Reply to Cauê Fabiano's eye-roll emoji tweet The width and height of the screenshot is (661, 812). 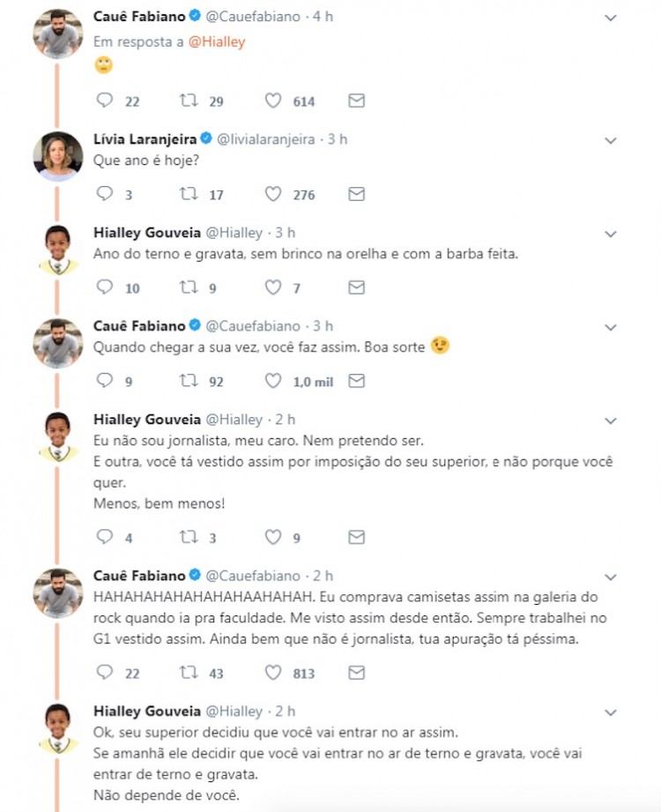[x=105, y=101]
